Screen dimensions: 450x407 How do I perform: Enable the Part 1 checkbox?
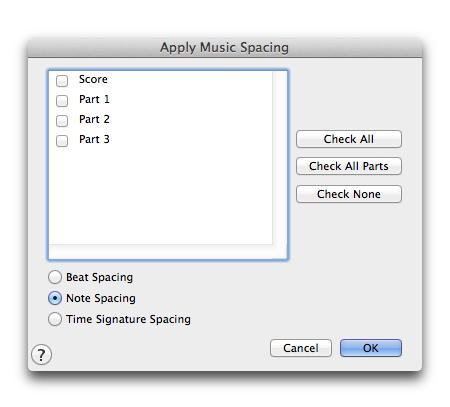tap(62, 101)
